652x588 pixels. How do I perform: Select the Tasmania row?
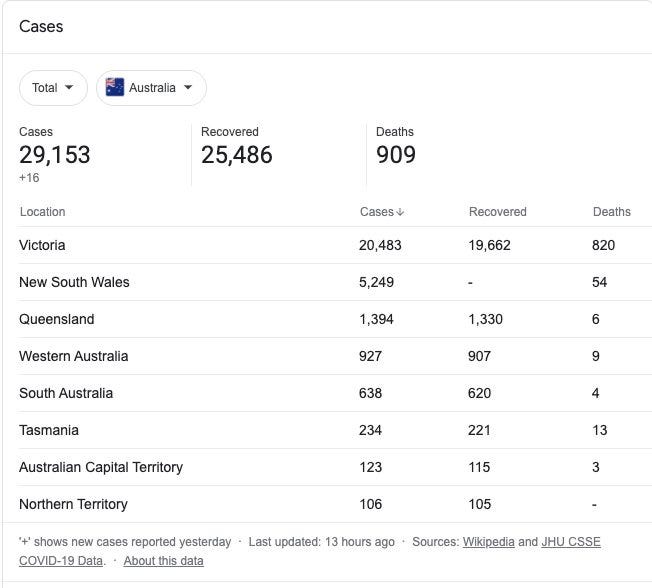pyautogui.click(x=334, y=430)
